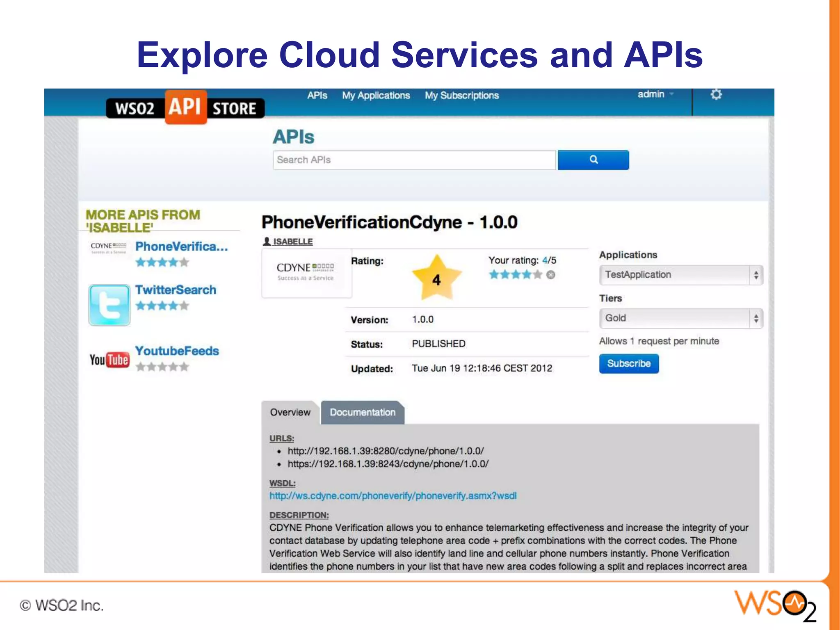Click the ISABELLE provider link
Viewport: 840px width, 630px height.
293,242
